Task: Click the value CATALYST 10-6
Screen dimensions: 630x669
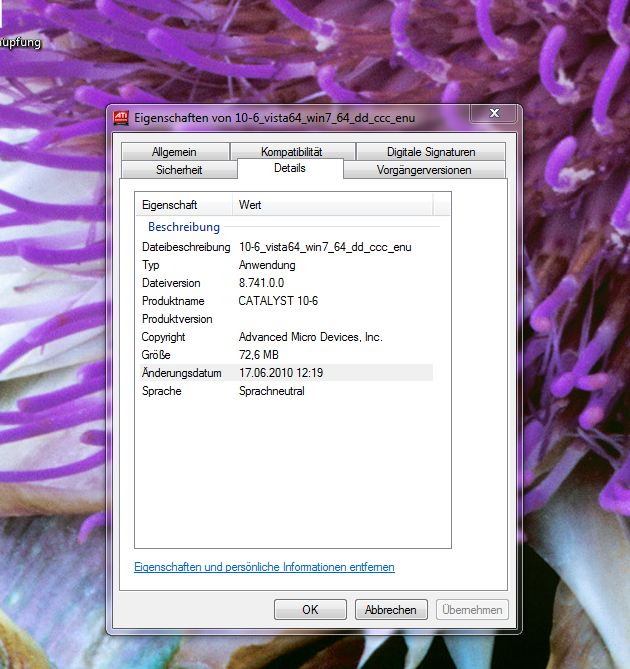Action: coord(278,301)
